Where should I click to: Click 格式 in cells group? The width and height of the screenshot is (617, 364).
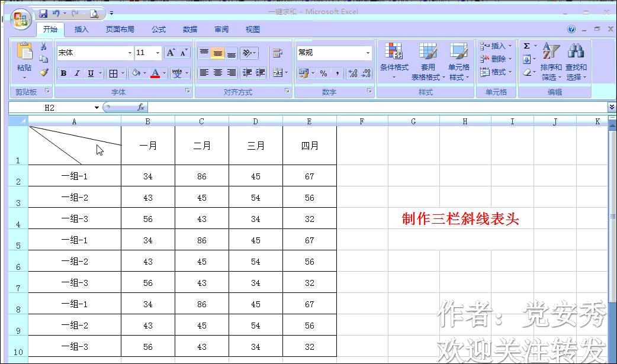(496, 72)
